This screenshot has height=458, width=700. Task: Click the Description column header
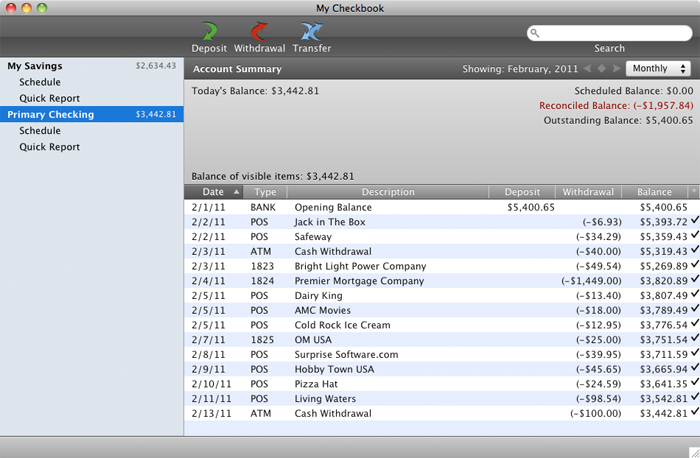pos(388,192)
